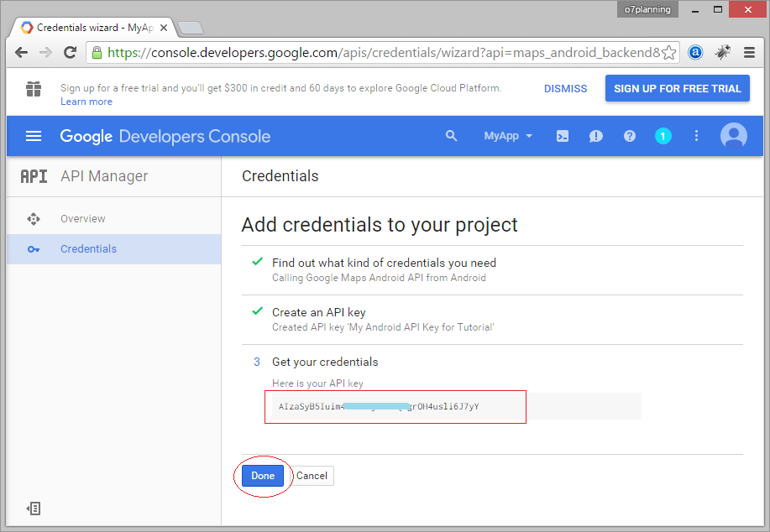This screenshot has height=532, width=770.
Task: Go back to the previous page
Action: (21, 53)
